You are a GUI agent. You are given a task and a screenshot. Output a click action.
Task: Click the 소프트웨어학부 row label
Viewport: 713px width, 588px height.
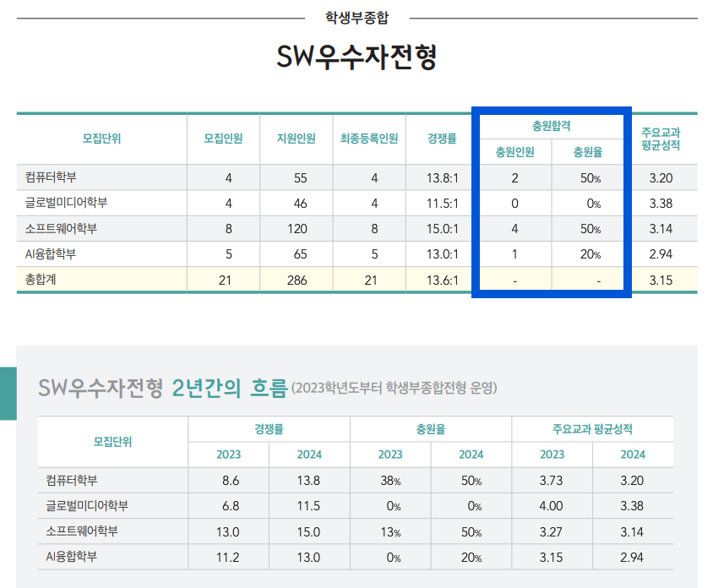click(x=63, y=227)
